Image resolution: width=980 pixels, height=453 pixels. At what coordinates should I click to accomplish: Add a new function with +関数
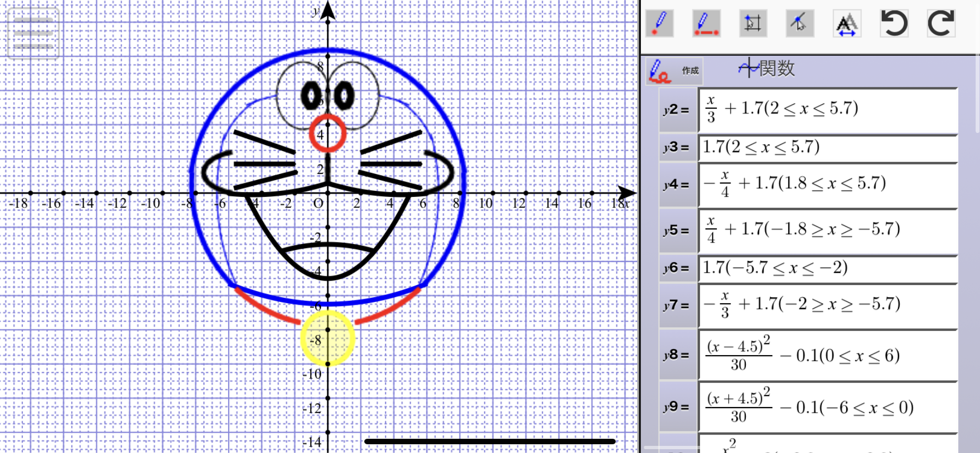[x=767, y=68]
